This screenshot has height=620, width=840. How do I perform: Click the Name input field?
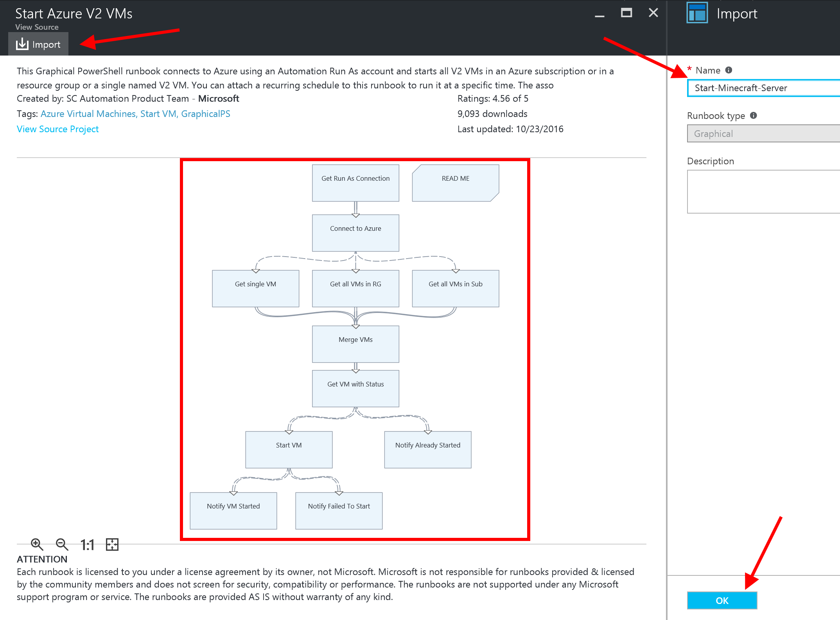click(763, 88)
